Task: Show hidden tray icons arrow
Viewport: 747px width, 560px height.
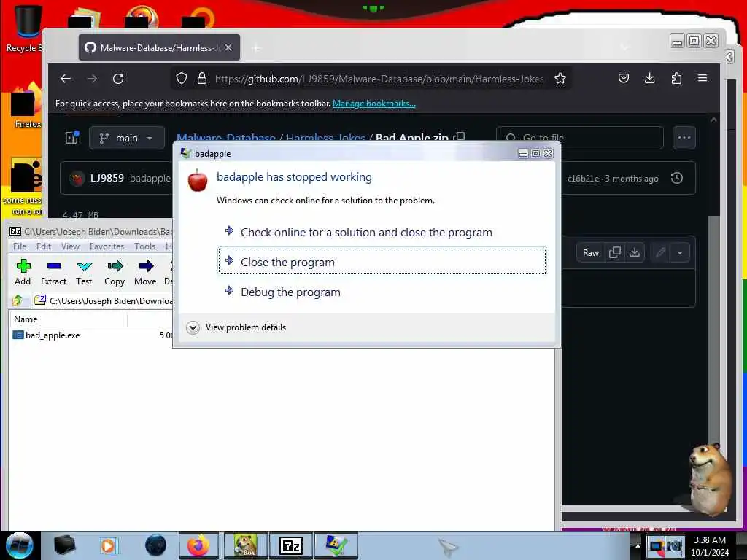Action: [x=638, y=545]
